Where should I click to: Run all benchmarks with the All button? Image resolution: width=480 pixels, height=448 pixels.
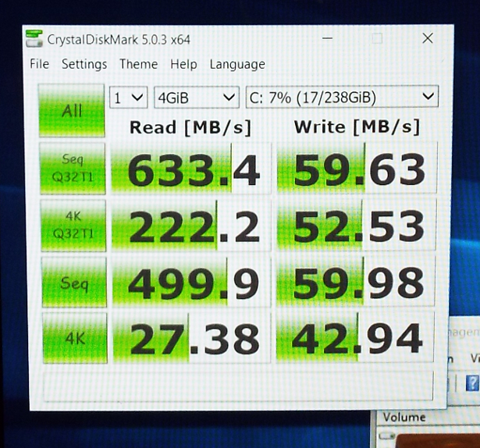(71, 109)
